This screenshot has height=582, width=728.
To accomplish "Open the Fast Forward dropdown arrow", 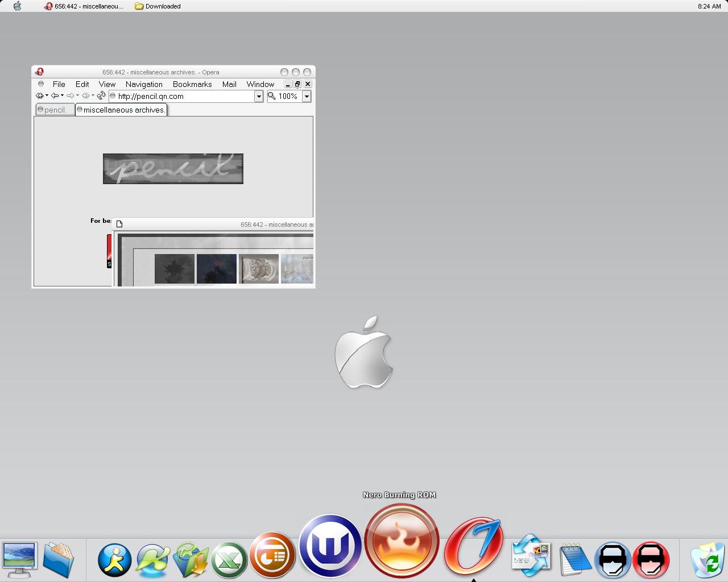I will pyautogui.click(x=93, y=95).
